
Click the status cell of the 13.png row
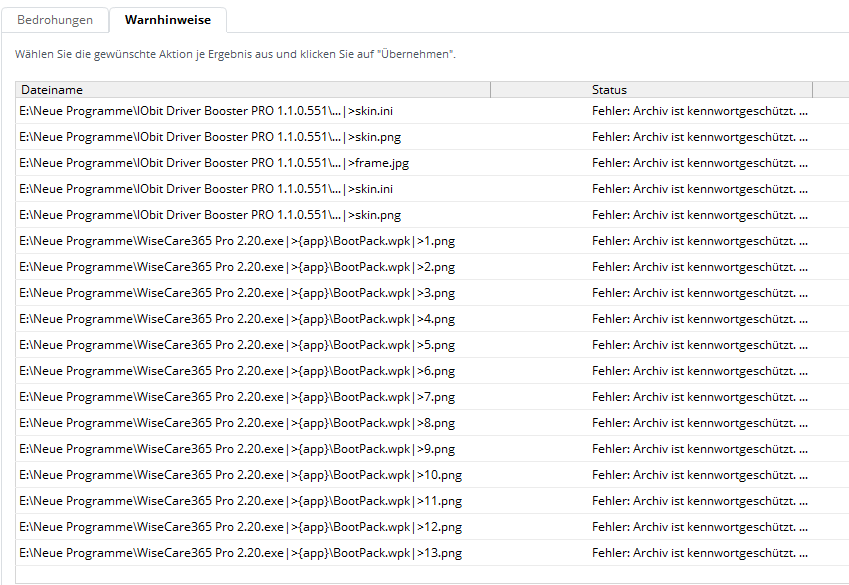click(x=700, y=553)
